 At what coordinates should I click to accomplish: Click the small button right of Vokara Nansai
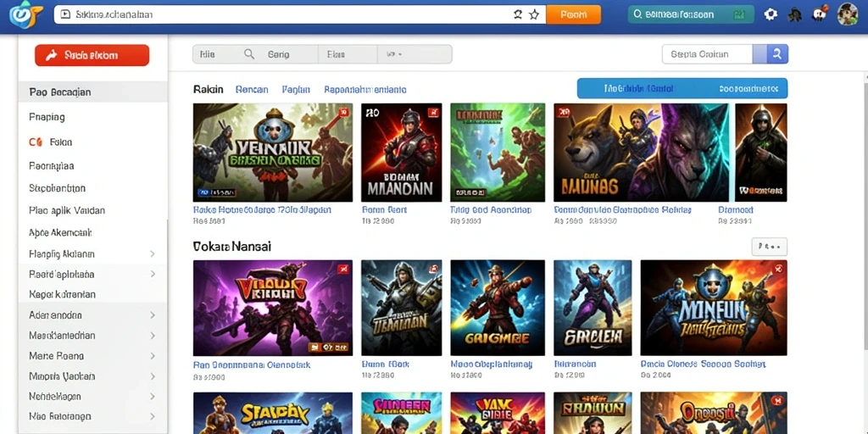coord(770,247)
